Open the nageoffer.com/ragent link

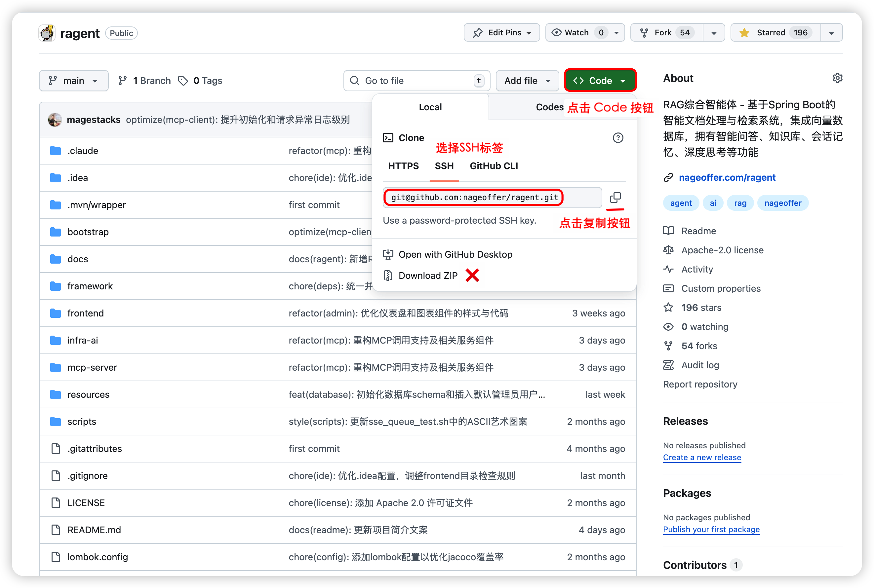pyautogui.click(x=727, y=177)
